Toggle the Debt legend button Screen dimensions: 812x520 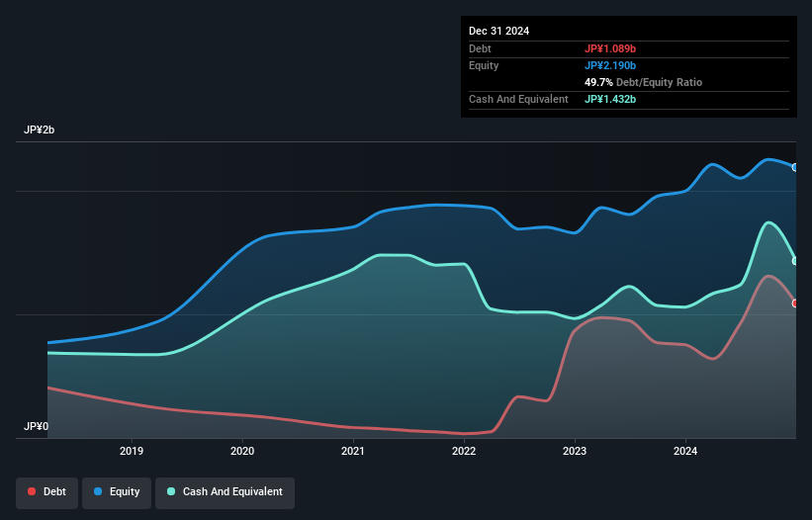[46, 492]
